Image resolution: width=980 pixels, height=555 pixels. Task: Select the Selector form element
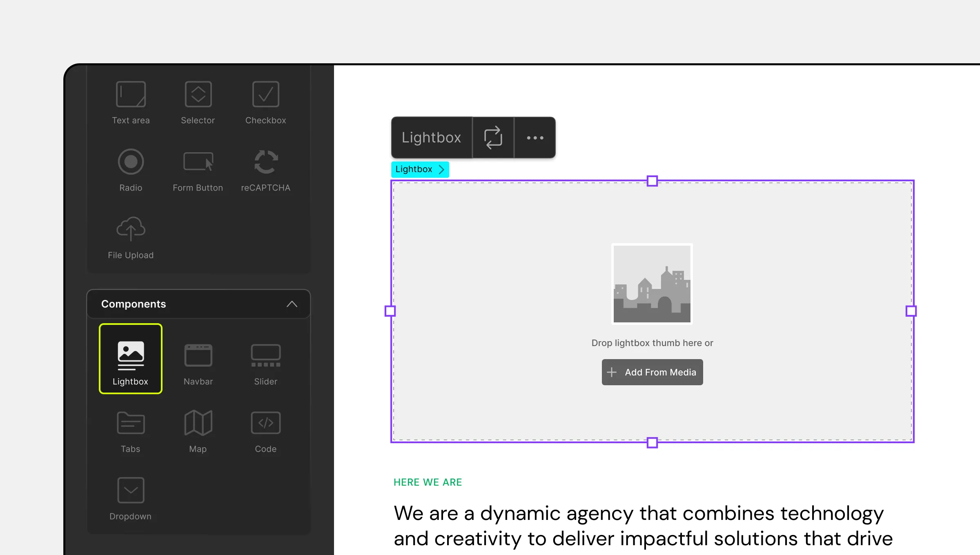pos(197,101)
